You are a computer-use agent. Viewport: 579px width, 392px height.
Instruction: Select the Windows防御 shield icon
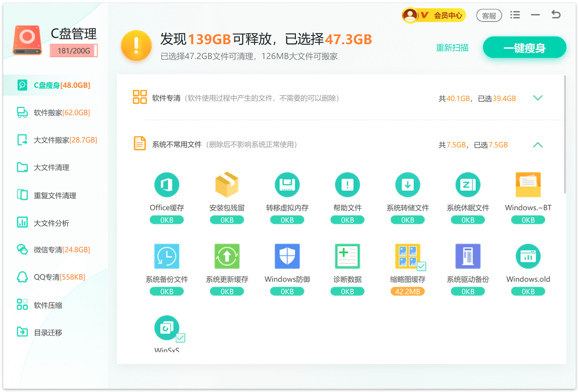pyautogui.click(x=287, y=256)
